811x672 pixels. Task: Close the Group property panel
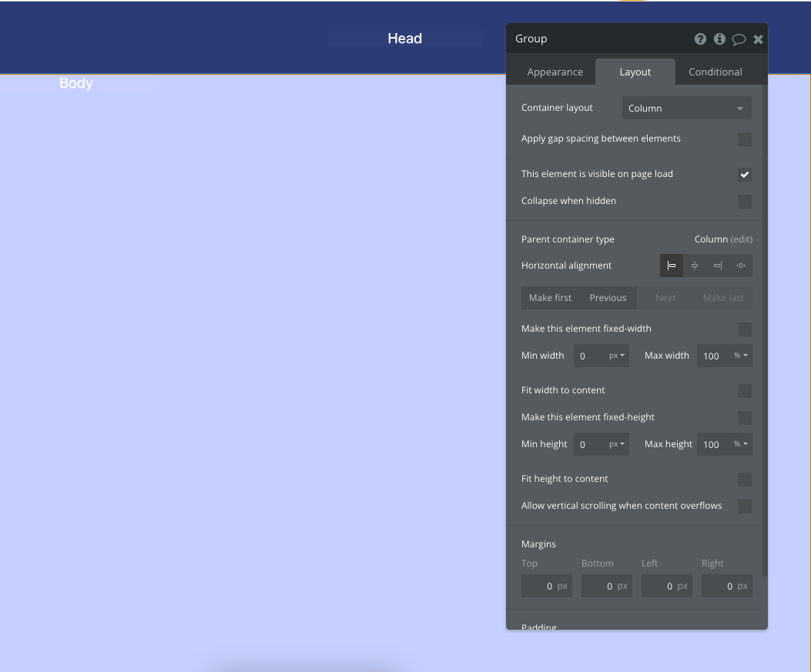pyautogui.click(x=758, y=39)
